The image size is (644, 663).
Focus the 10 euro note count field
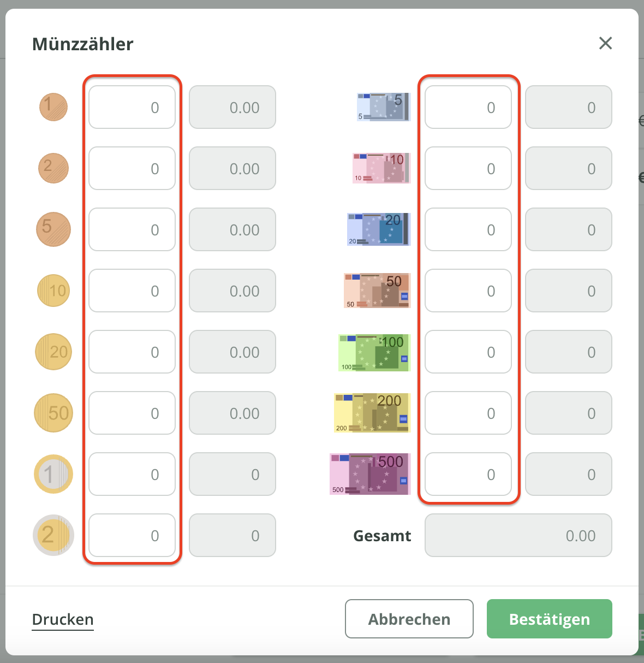click(468, 168)
